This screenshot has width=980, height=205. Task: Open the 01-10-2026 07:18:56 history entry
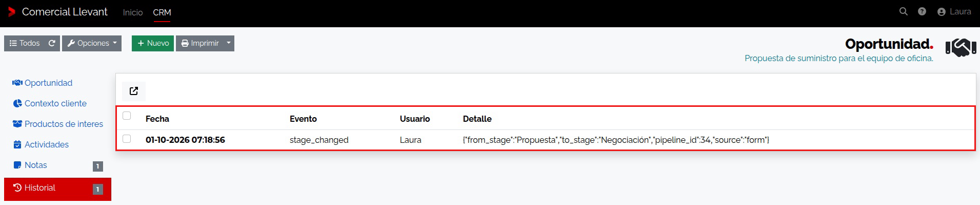(185, 140)
